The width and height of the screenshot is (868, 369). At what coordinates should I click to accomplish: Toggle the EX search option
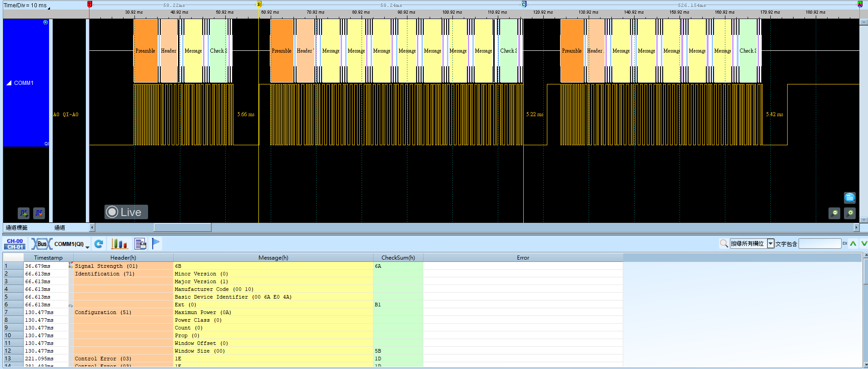point(845,244)
